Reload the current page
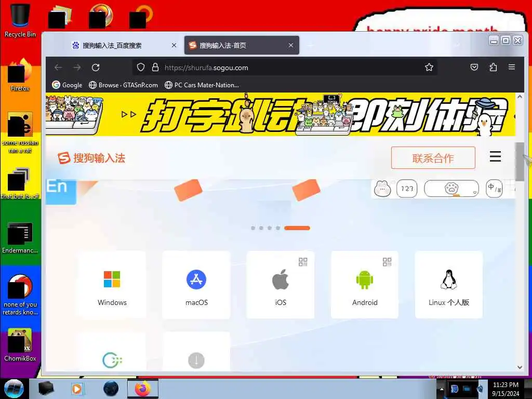The image size is (532, 399). pyautogui.click(x=96, y=68)
